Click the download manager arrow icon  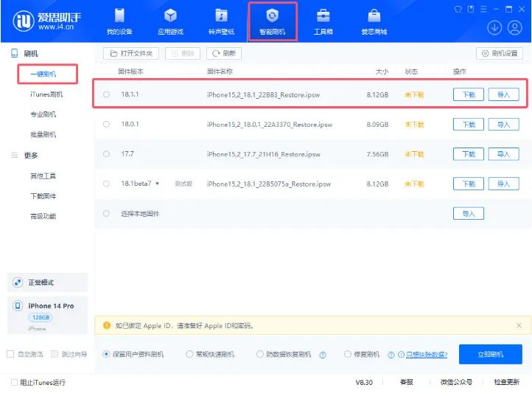494,28
